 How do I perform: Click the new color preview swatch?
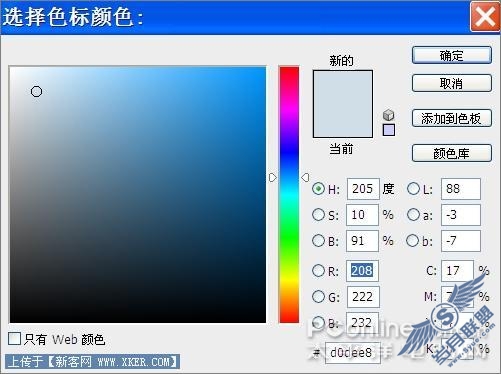coord(343,87)
